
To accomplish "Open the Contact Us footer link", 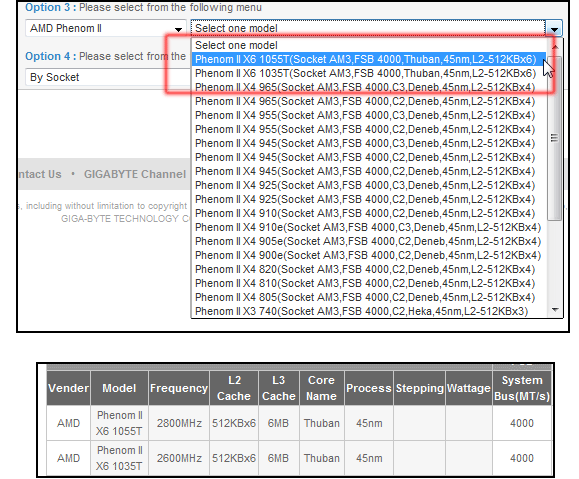I will [40, 174].
